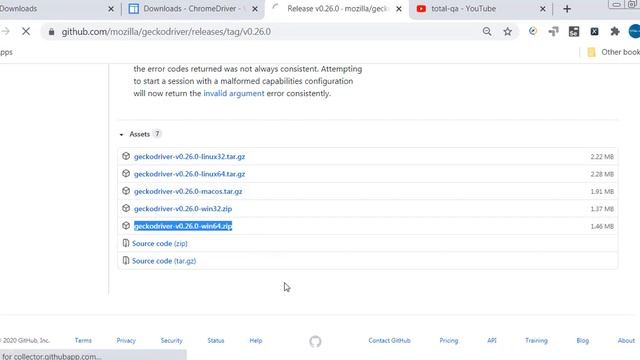Viewport: 640px width, 360px height.
Task: Open the Pricing footer link
Action: [x=449, y=340]
